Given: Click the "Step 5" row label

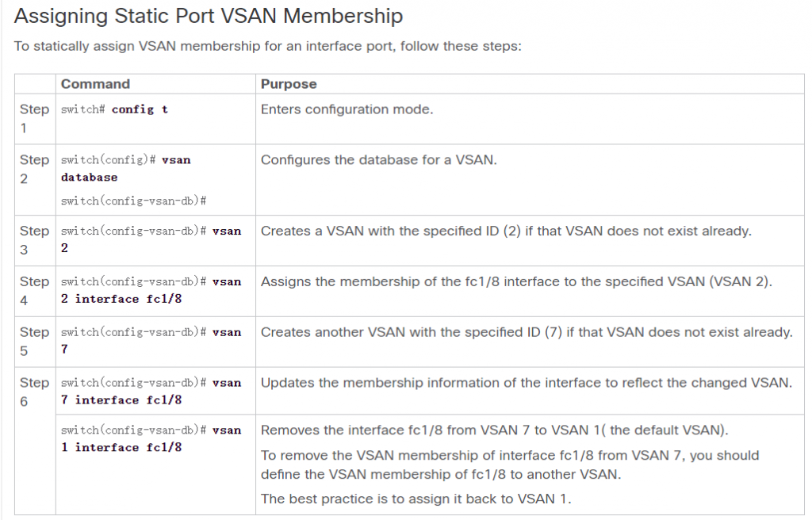Looking at the screenshot, I should tap(34, 341).
